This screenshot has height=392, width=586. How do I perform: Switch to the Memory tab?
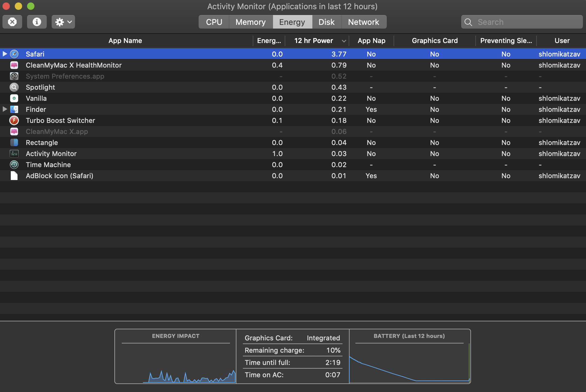click(x=251, y=22)
